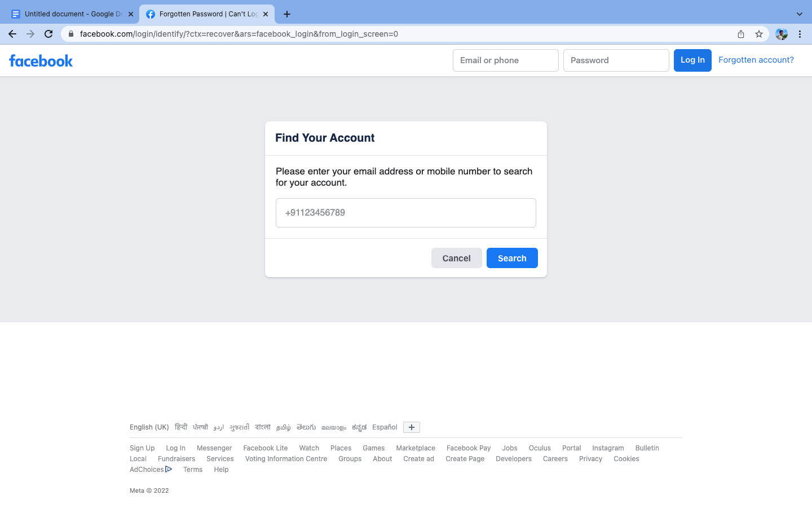The height and width of the screenshot is (508, 812).
Task: Open the Log In footer link
Action: 176,448
